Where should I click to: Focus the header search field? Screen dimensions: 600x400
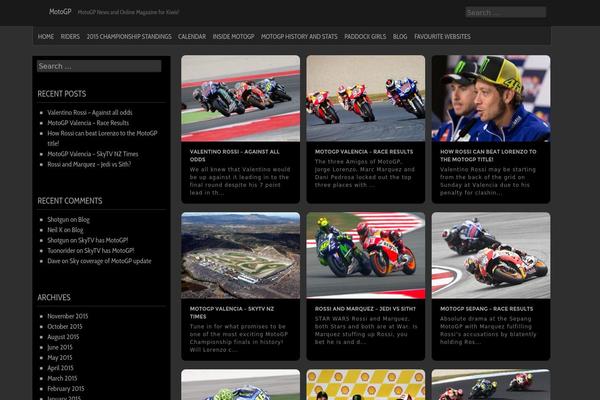click(x=505, y=12)
